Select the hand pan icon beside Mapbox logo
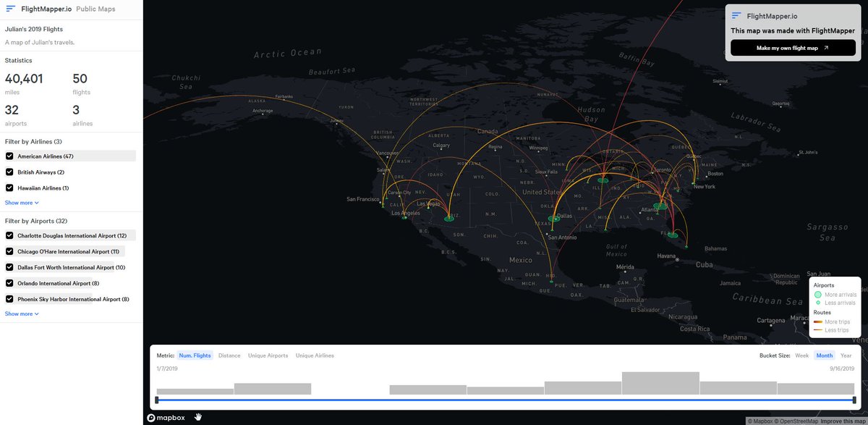The image size is (868, 425). click(197, 417)
